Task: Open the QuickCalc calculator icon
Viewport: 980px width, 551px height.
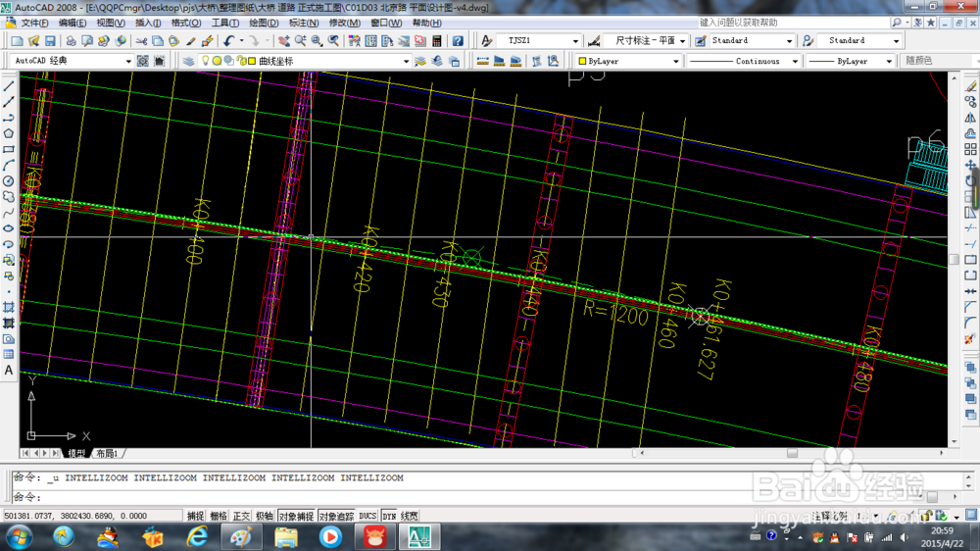Action: click(x=437, y=40)
